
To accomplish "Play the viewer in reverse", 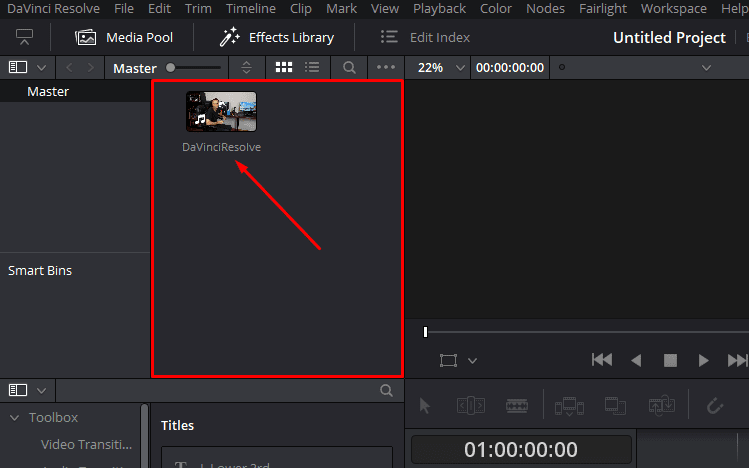I will click(x=636, y=360).
